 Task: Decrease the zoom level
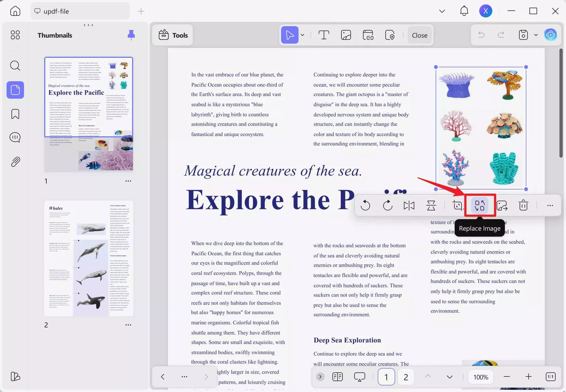pos(507,377)
